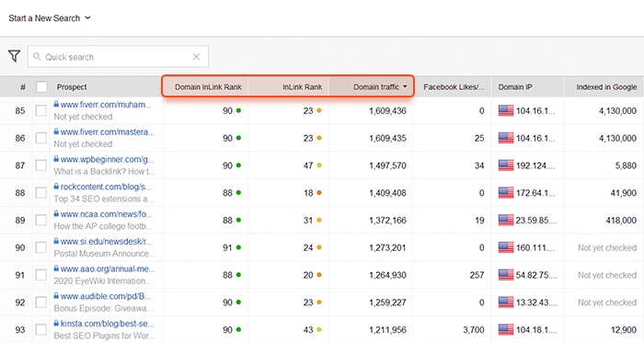Sort by Domain InLink Rank column

tap(208, 87)
